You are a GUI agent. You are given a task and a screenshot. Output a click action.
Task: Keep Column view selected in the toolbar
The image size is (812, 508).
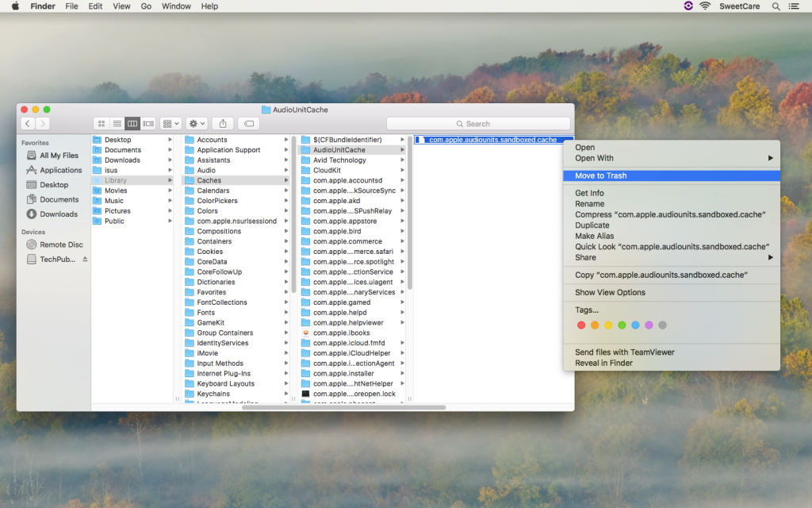[132, 123]
